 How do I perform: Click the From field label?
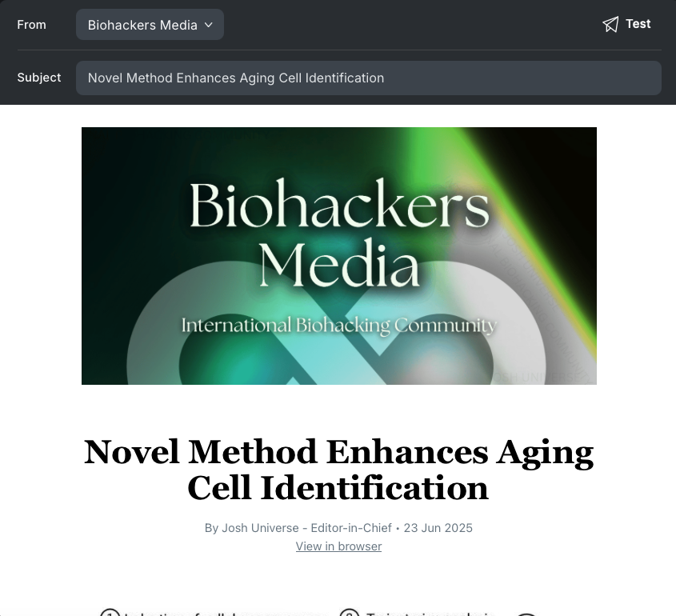pyautogui.click(x=31, y=25)
